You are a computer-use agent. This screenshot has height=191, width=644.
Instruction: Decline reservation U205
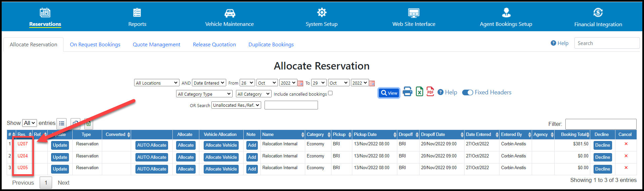pos(602,169)
